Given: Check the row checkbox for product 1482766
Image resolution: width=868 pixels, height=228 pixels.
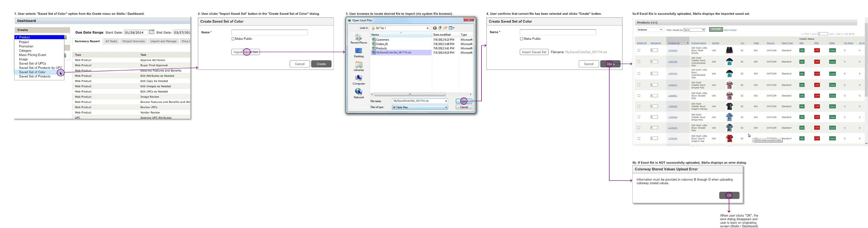Looking at the screenshot, I should click(x=639, y=62).
